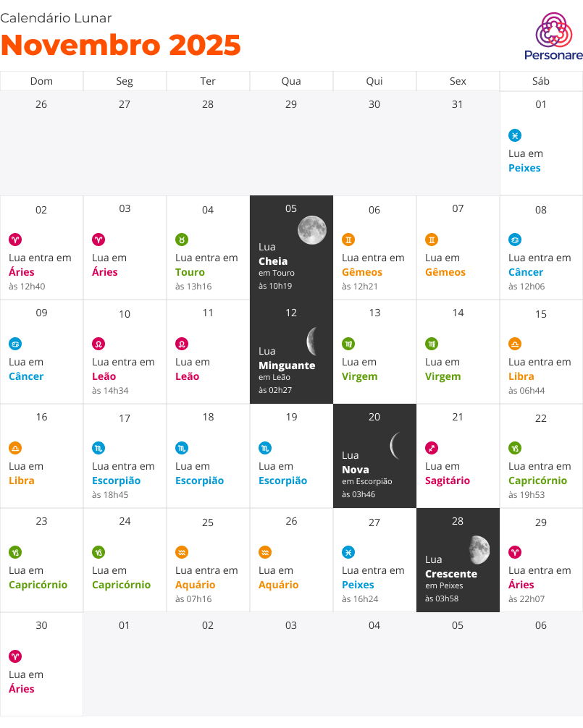Click the Capricórnio text on day 24
This screenshot has width=583, height=728.
point(121,585)
